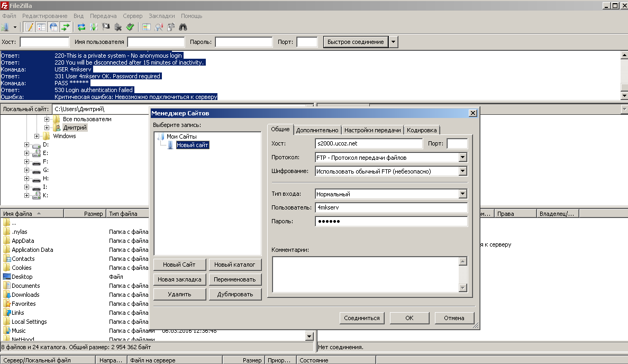
Task: Toggle the local directory tree display
Action: (41, 27)
